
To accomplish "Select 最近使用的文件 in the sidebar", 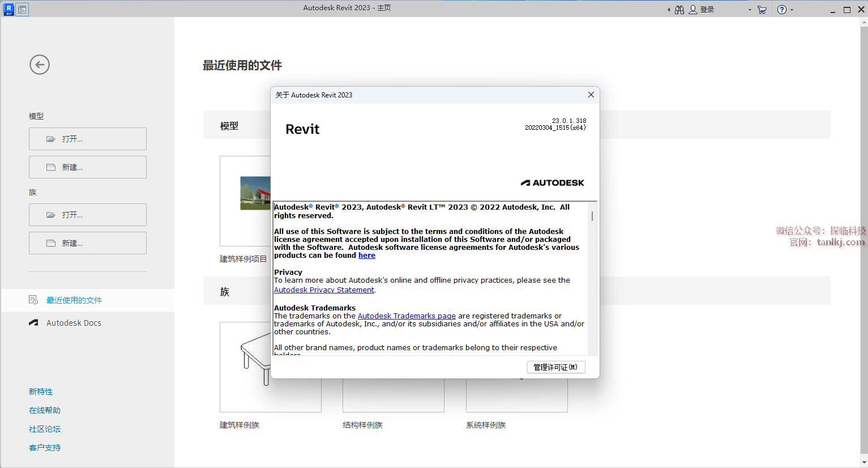I will tap(74, 300).
